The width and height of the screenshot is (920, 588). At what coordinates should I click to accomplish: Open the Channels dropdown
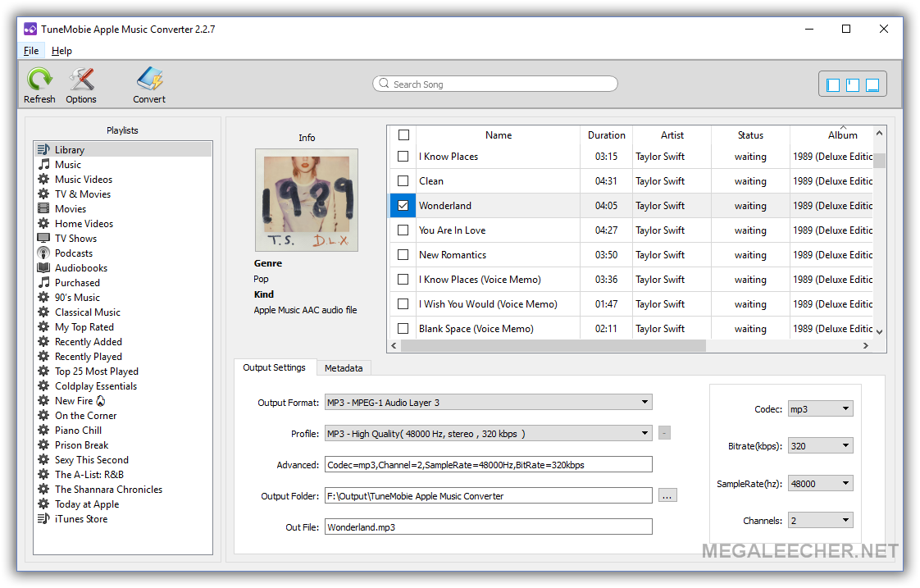[x=820, y=521]
